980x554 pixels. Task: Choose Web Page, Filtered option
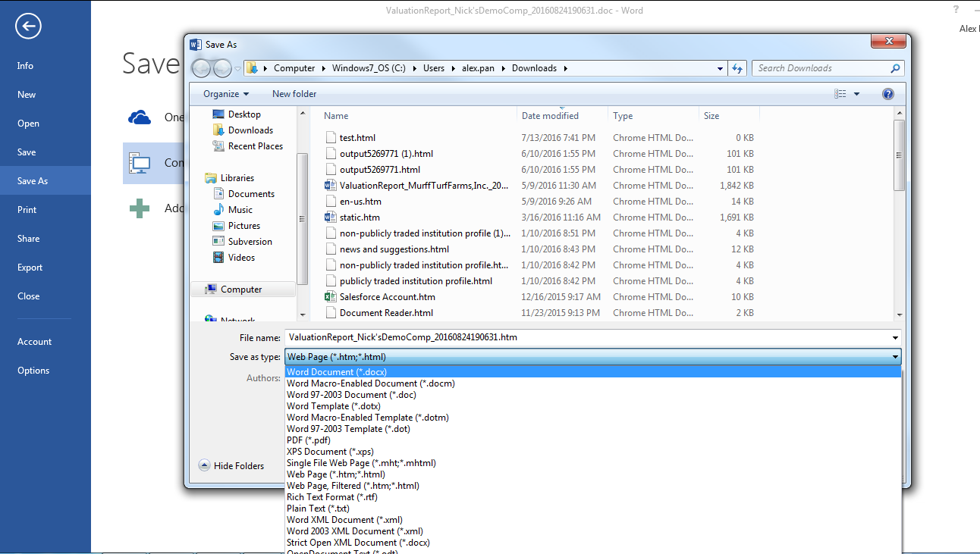[x=593, y=486]
